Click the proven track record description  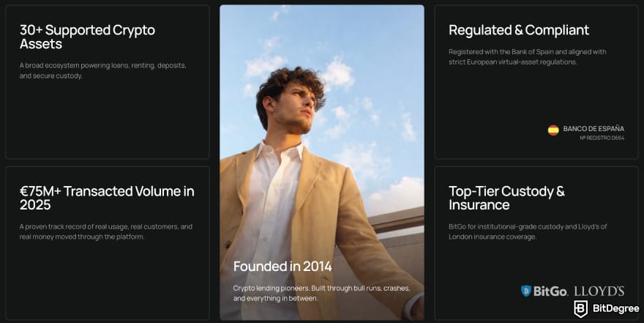(105, 231)
